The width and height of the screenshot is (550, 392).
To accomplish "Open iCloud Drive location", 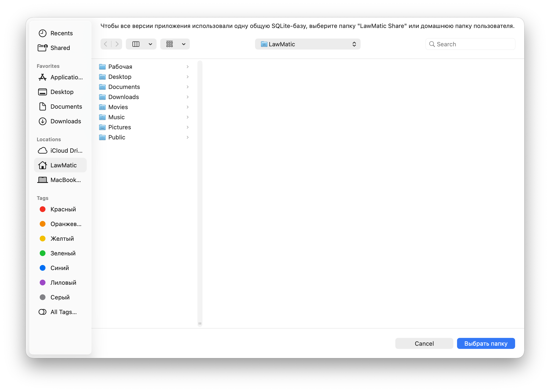I will click(x=66, y=151).
